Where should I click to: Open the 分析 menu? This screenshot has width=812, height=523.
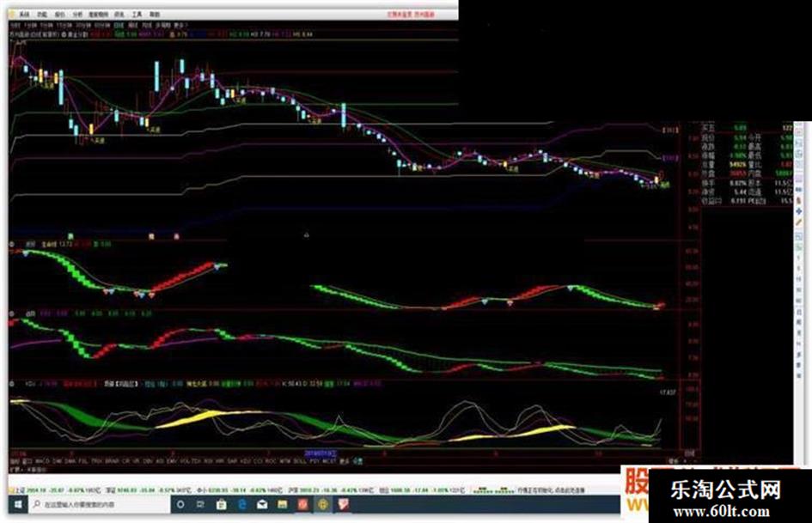point(77,15)
